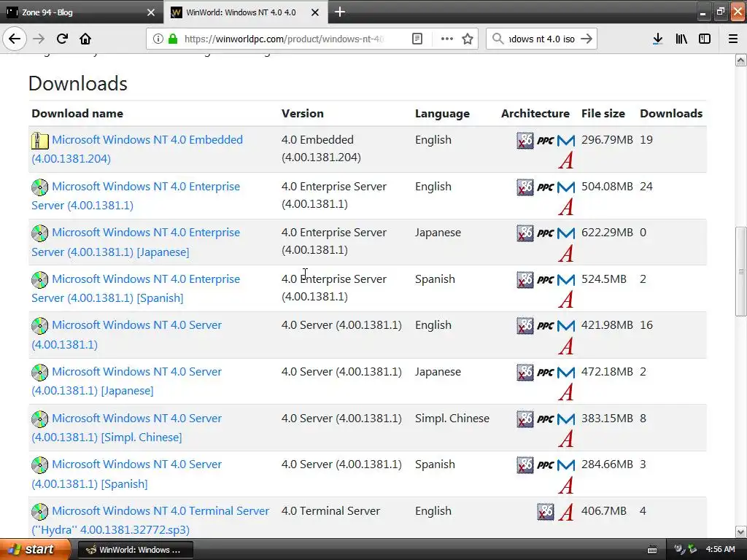Viewport: 747px width, 560px height.
Task: Click the Alpha icon in Terminal Server row
Action: click(566, 512)
